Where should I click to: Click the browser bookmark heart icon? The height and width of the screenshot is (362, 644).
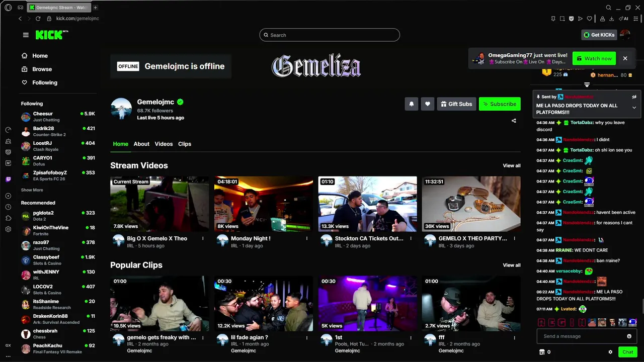[x=589, y=19]
